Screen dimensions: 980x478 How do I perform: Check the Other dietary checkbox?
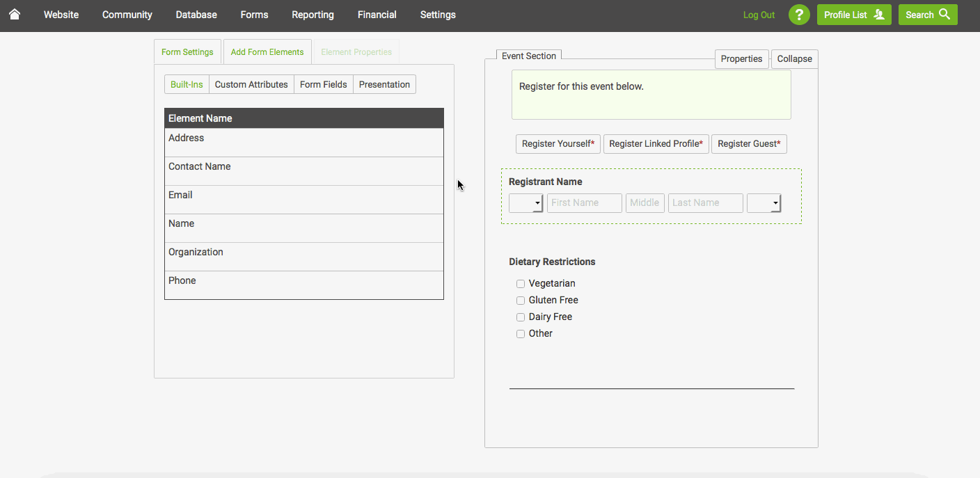point(521,334)
